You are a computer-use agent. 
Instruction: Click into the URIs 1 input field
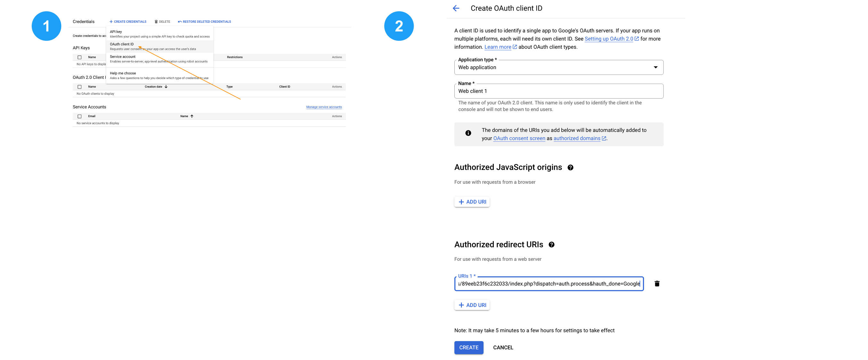549,284
